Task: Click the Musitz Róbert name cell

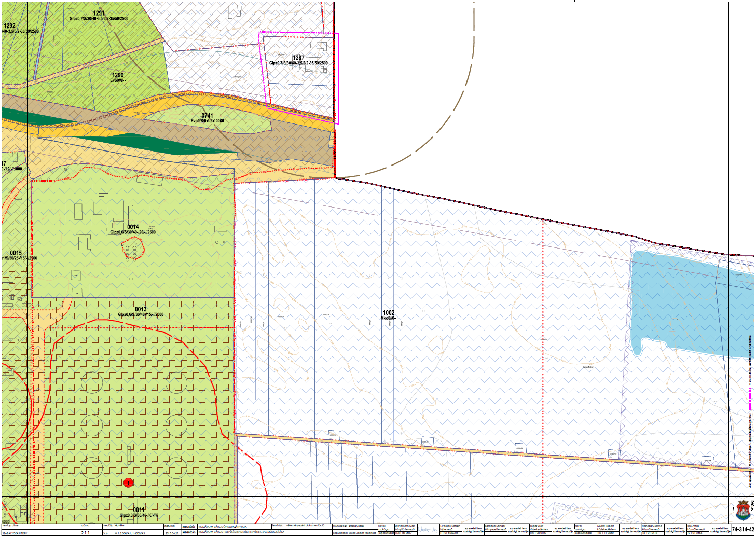Action: [x=606, y=526]
